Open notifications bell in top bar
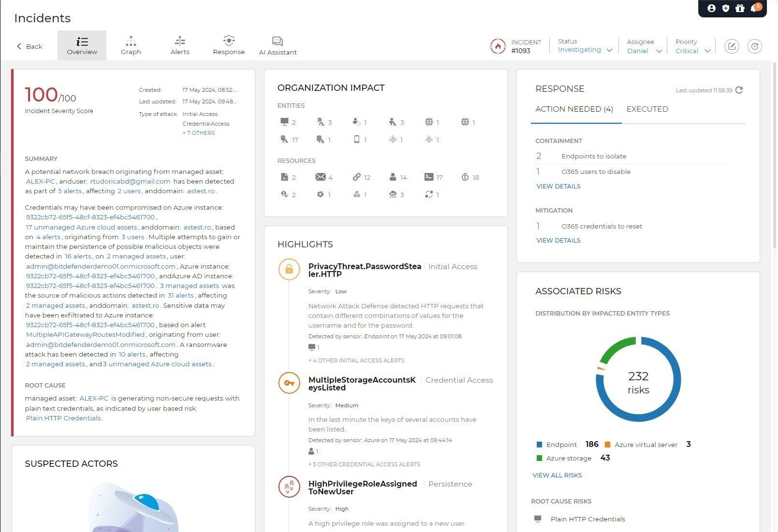Image resolution: width=778 pixels, height=532 pixels. point(755,8)
